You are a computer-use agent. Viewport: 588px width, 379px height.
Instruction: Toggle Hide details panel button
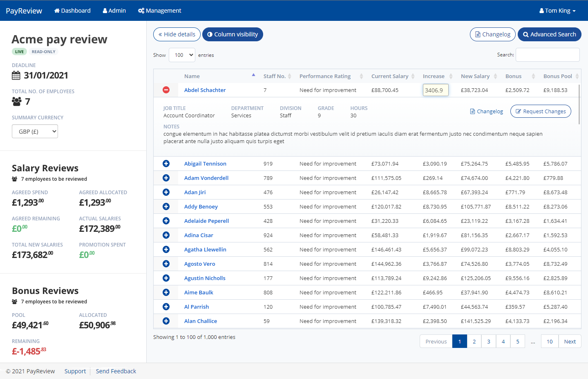point(177,34)
